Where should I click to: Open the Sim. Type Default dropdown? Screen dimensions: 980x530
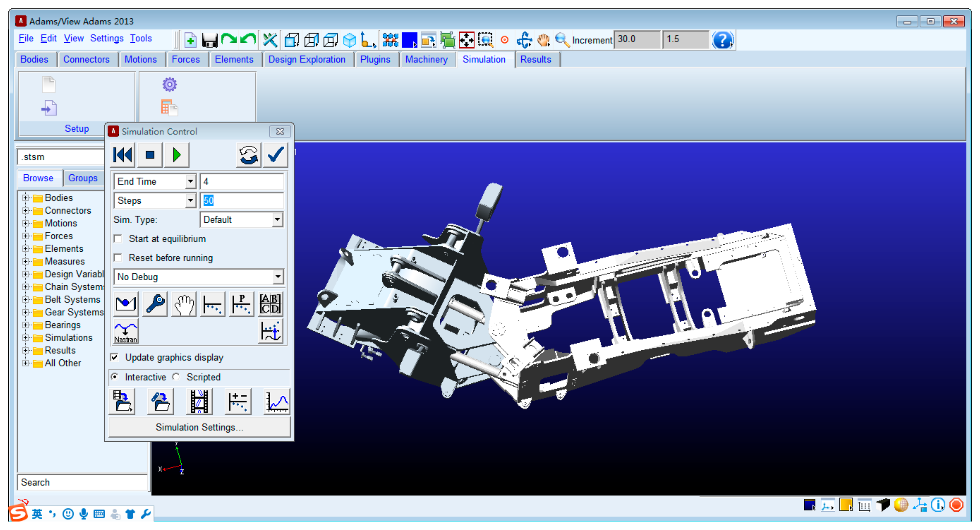pyautogui.click(x=277, y=220)
